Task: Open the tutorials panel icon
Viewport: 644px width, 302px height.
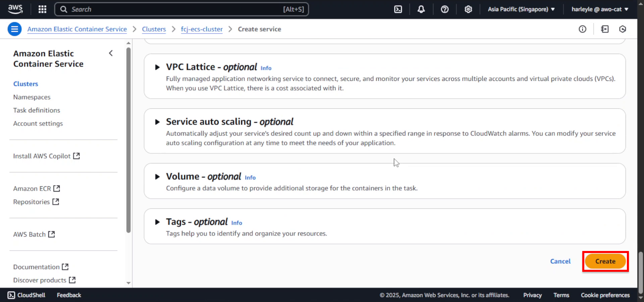Action: 605,29
